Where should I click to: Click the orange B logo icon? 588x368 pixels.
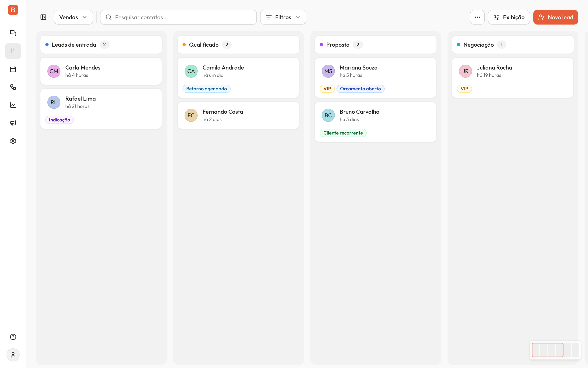click(x=13, y=10)
